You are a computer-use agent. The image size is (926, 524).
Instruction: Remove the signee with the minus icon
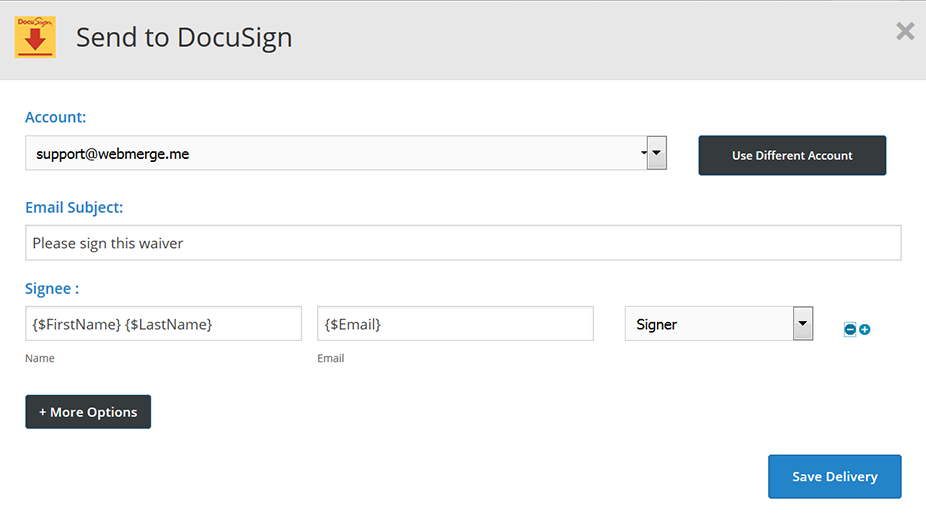pyautogui.click(x=850, y=329)
